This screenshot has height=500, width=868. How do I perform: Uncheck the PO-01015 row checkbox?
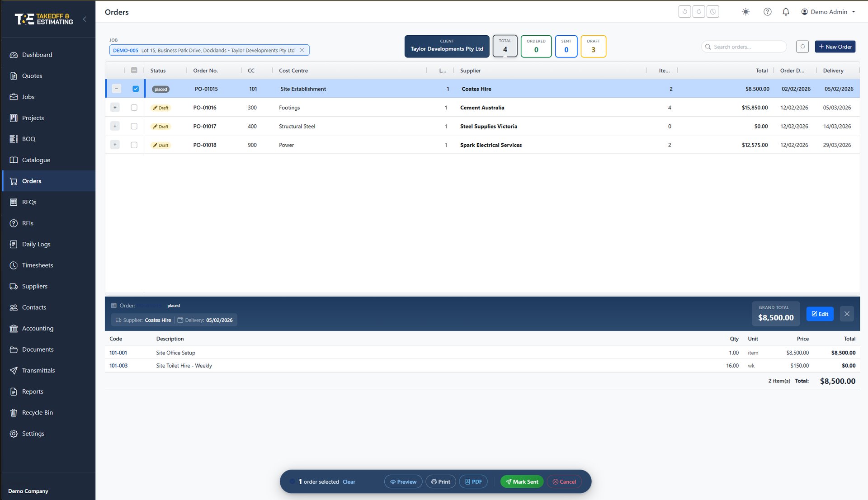pyautogui.click(x=136, y=89)
